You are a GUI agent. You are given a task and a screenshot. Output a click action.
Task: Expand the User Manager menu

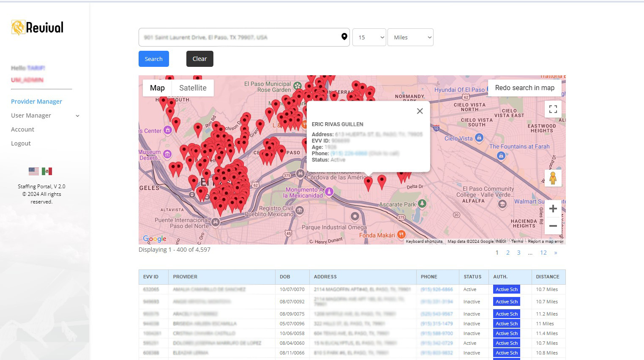pyautogui.click(x=44, y=115)
